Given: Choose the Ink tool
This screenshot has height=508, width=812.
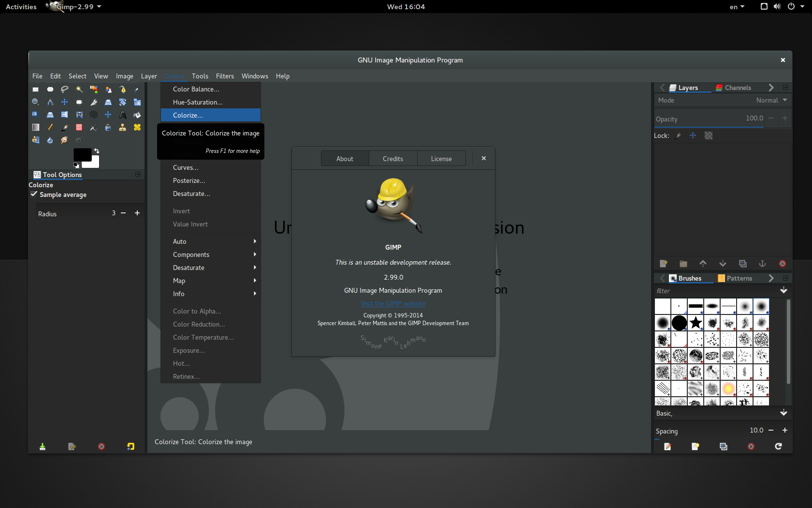Looking at the screenshot, I should (x=108, y=127).
